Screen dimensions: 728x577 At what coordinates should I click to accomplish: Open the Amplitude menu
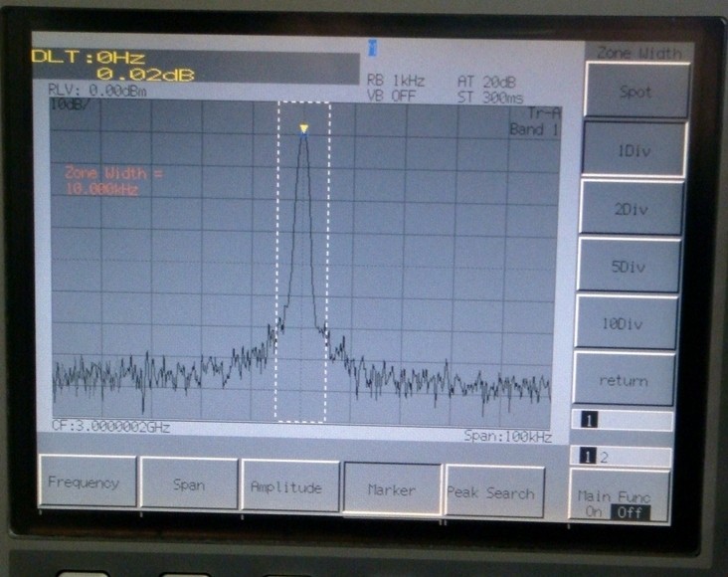coord(289,485)
